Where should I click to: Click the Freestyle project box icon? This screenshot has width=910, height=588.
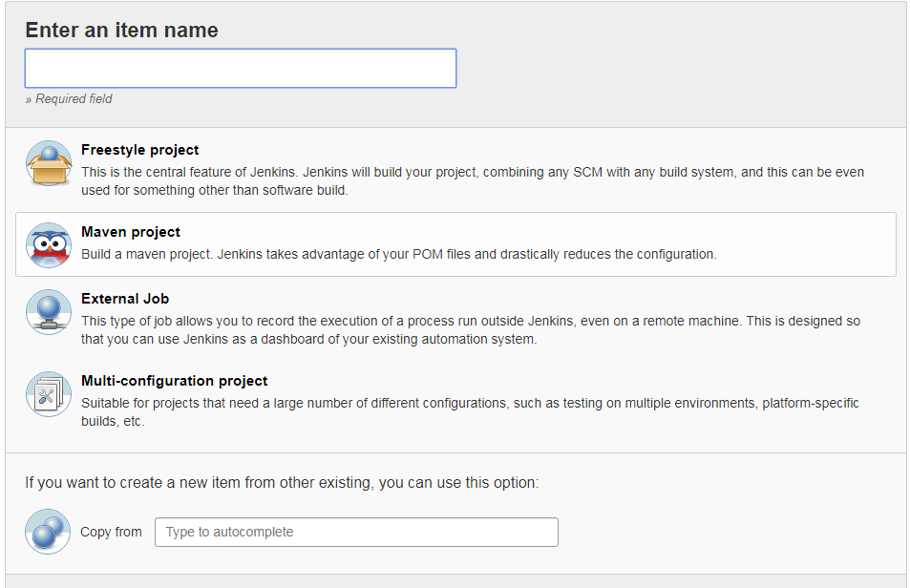(x=49, y=163)
